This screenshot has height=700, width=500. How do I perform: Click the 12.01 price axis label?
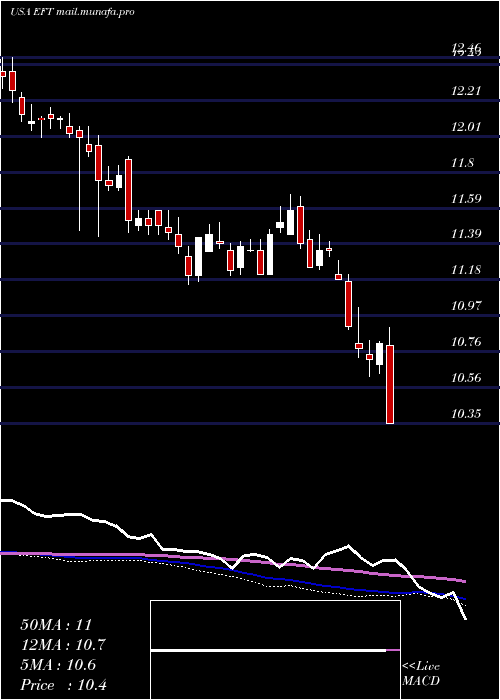pyautogui.click(x=466, y=127)
